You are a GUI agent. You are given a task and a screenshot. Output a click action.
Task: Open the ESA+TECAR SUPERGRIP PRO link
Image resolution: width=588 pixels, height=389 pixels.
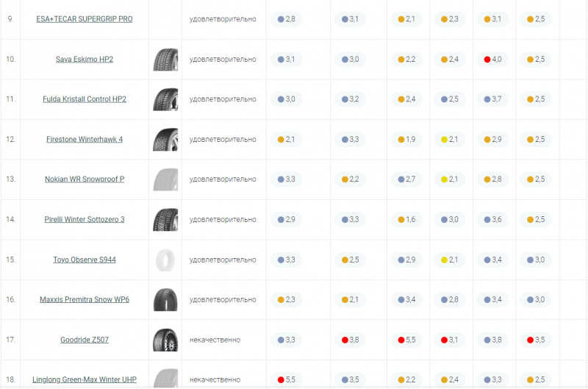pos(85,19)
